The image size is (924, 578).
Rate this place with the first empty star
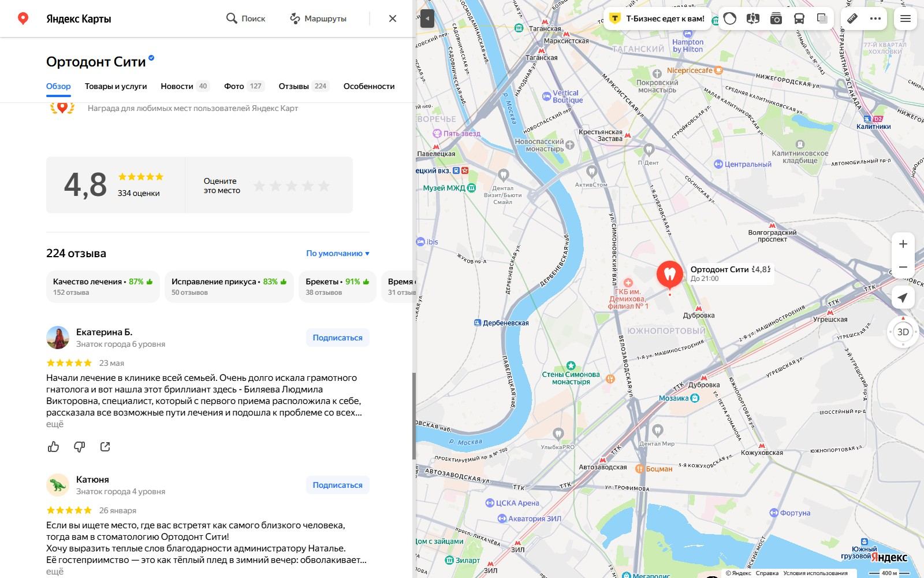[x=259, y=186]
